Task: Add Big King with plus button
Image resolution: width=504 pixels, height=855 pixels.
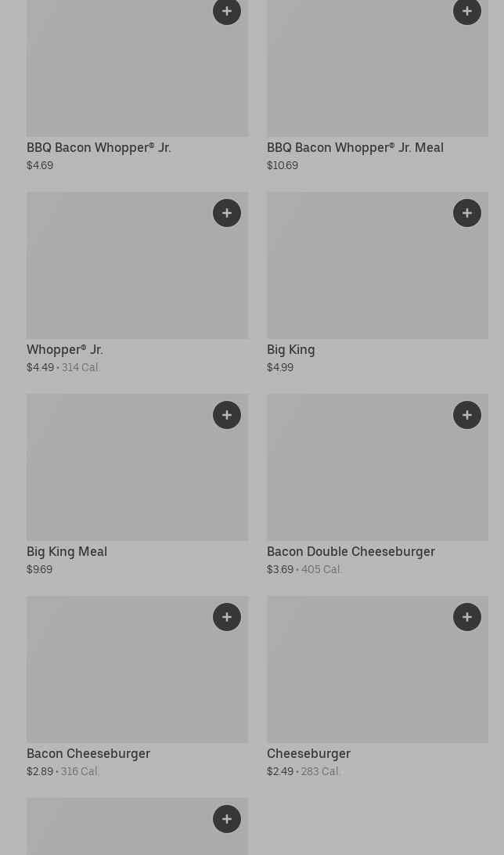Action: [467, 213]
